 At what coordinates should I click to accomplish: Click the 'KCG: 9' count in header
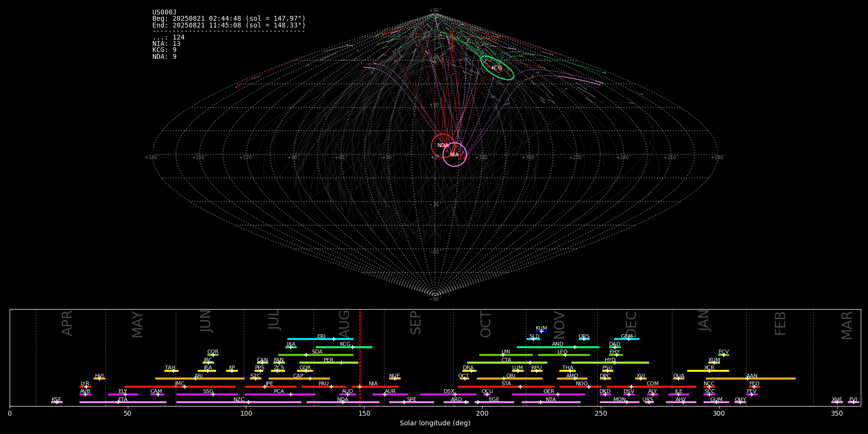(x=164, y=50)
